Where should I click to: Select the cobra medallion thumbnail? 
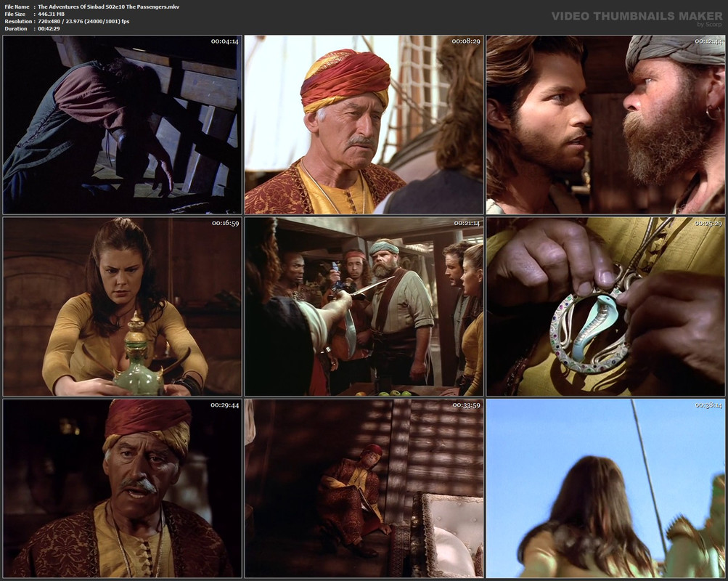click(x=605, y=306)
